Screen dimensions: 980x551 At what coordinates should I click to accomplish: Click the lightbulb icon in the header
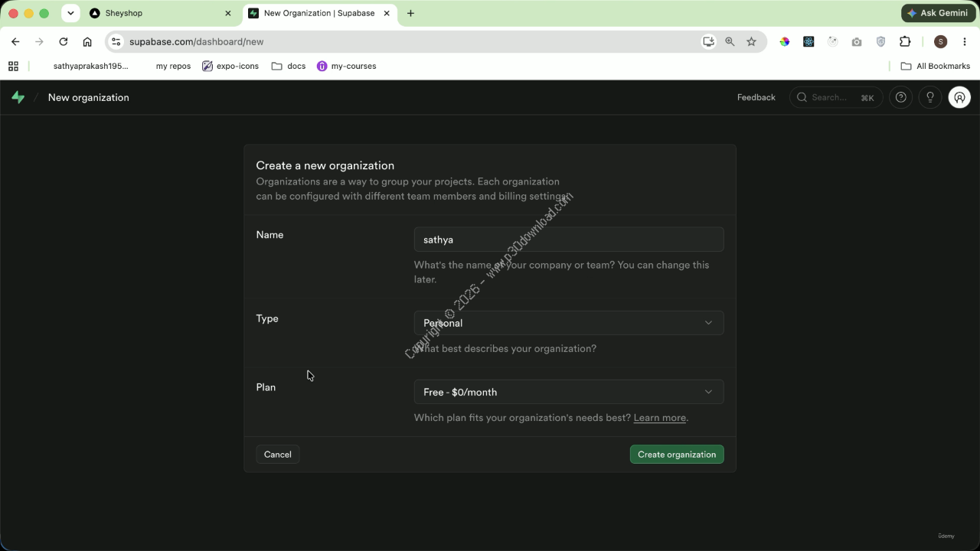(930, 97)
